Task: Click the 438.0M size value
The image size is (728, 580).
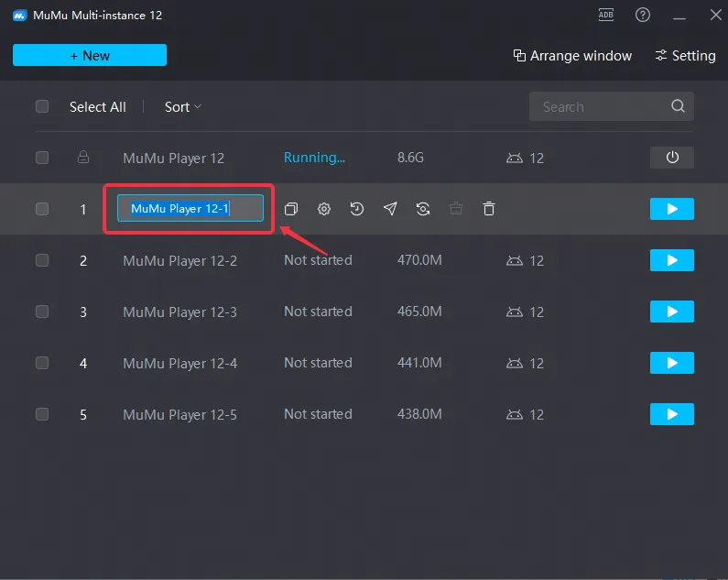Action: tap(419, 414)
